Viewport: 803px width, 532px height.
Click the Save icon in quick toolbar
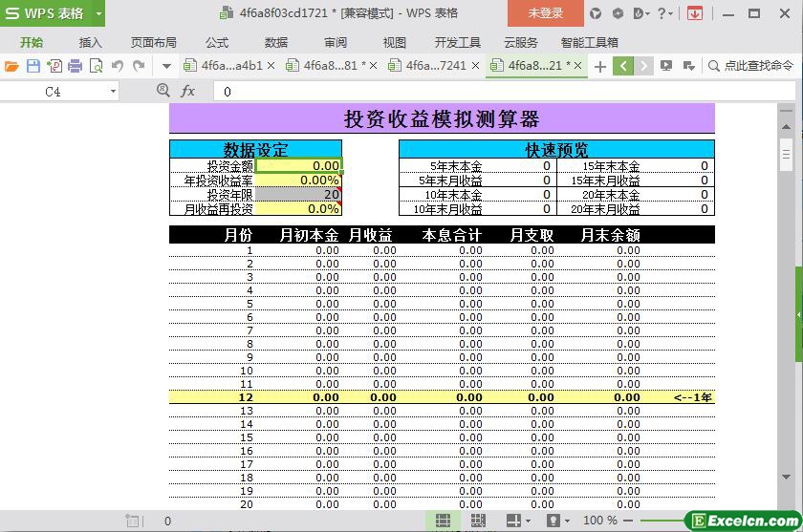coord(33,66)
